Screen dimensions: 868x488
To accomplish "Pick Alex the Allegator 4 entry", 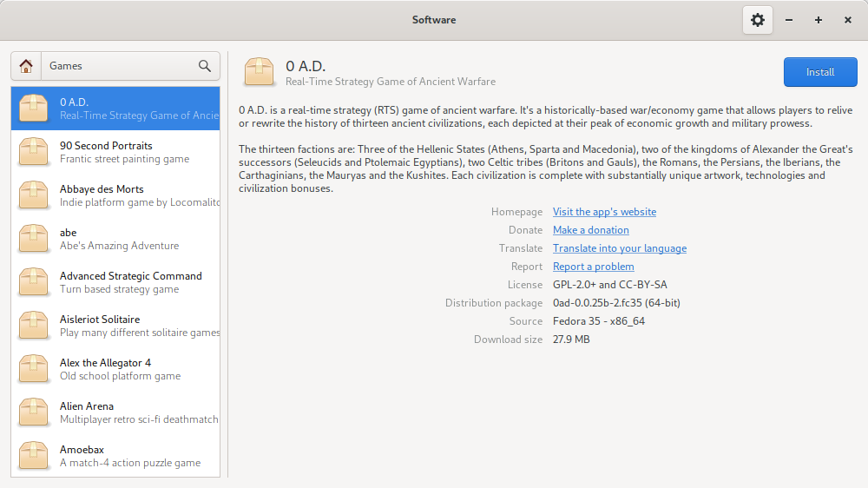I will coord(115,369).
